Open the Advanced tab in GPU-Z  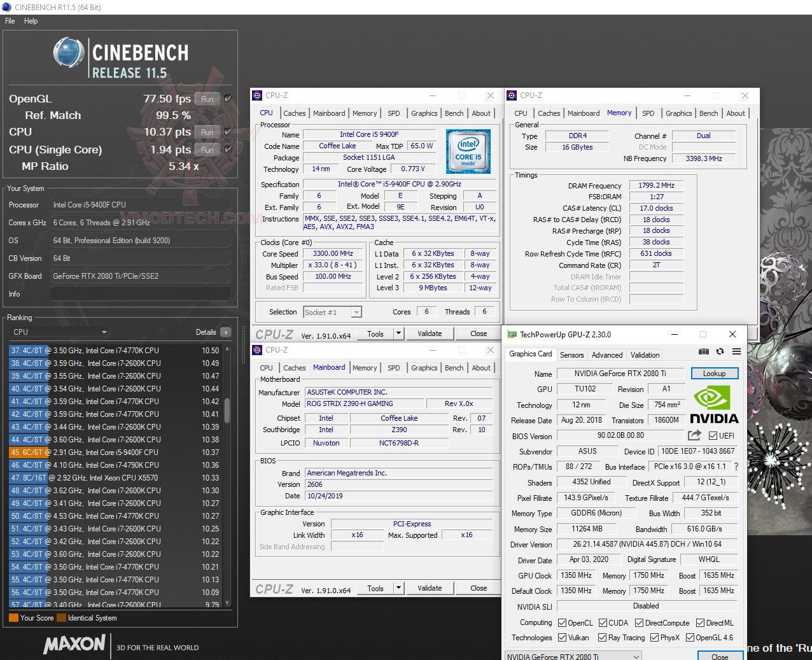point(607,355)
